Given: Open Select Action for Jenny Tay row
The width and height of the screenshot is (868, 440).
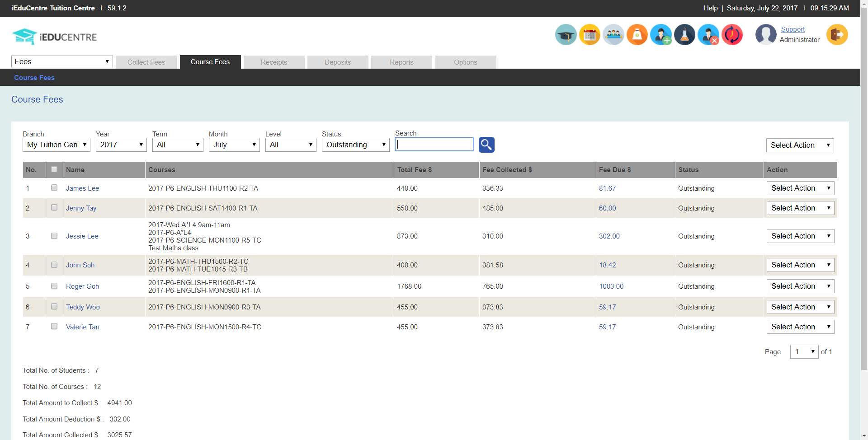Looking at the screenshot, I should (801, 208).
